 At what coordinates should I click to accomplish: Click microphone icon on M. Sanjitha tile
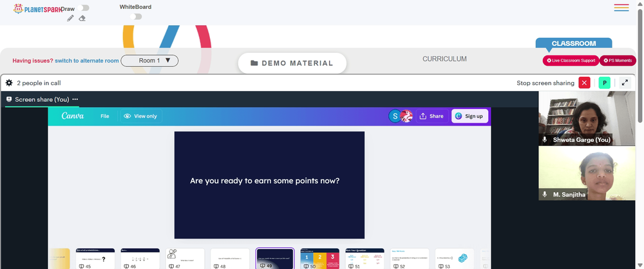point(545,194)
